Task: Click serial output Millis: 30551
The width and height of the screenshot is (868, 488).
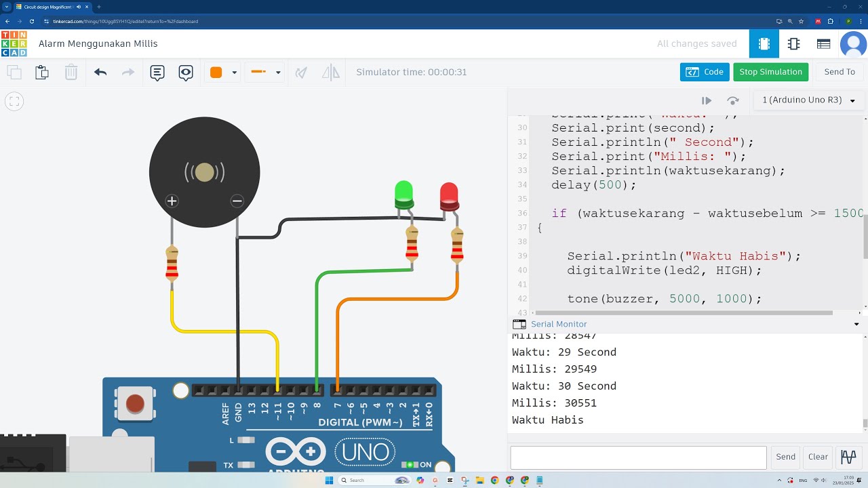Action: (554, 403)
